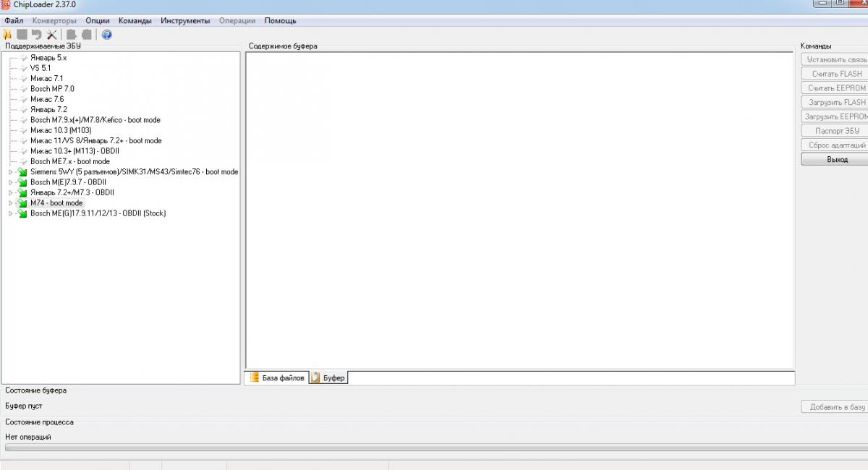The width and height of the screenshot is (868, 470).
Task: Click the blue help question-mark icon
Action: pos(106,34)
